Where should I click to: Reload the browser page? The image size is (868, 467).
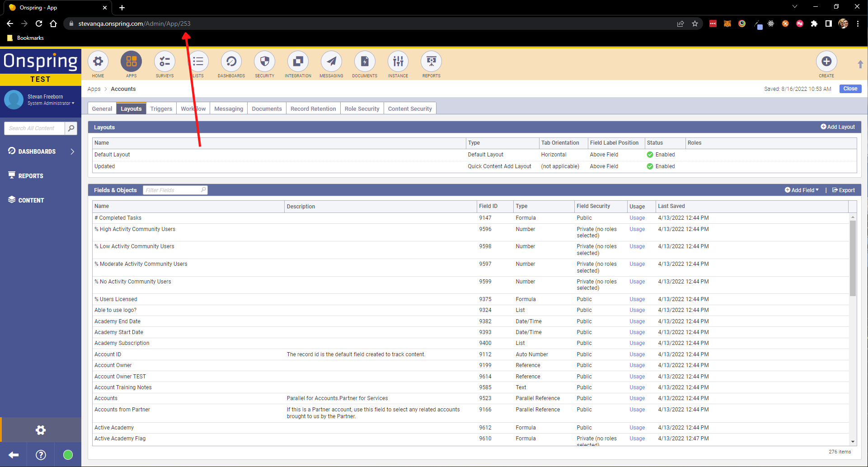coord(39,24)
